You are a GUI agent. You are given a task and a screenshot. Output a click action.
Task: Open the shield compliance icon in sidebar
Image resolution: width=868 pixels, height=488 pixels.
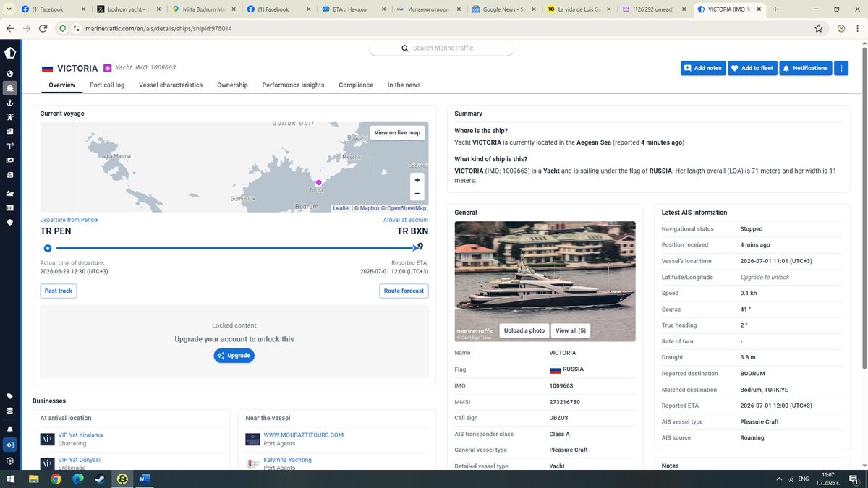click(x=10, y=223)
